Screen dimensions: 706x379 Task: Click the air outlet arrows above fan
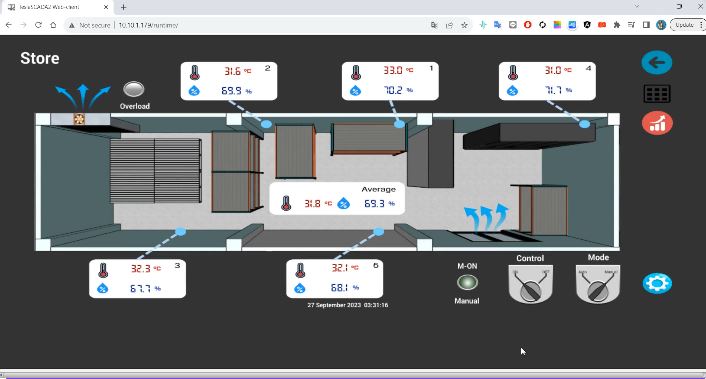point(82,97)
